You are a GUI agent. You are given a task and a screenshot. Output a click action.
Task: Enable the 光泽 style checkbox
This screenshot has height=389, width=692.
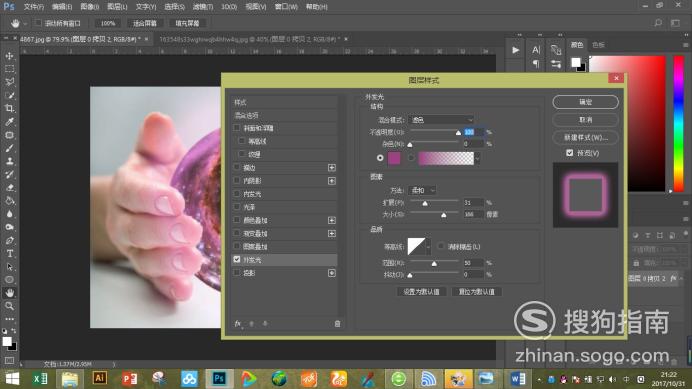point(237,207)
